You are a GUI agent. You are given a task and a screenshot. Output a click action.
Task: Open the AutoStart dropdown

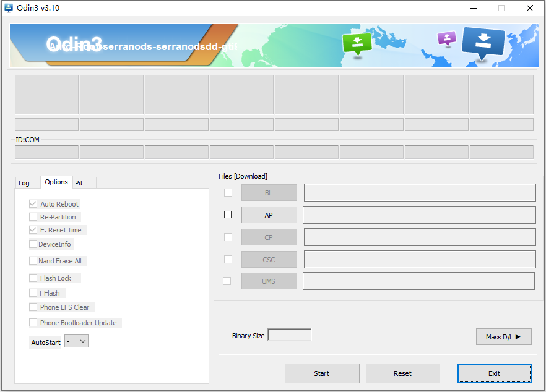point(77,341)
